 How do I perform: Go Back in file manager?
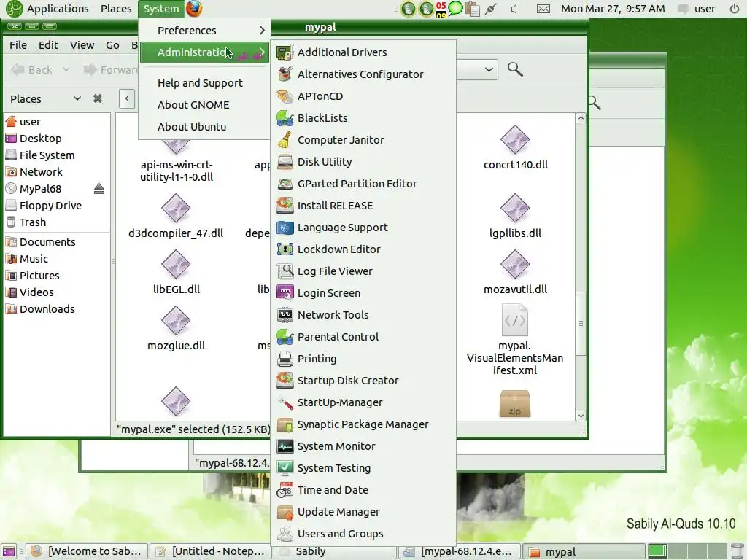(x=31, y=69)
